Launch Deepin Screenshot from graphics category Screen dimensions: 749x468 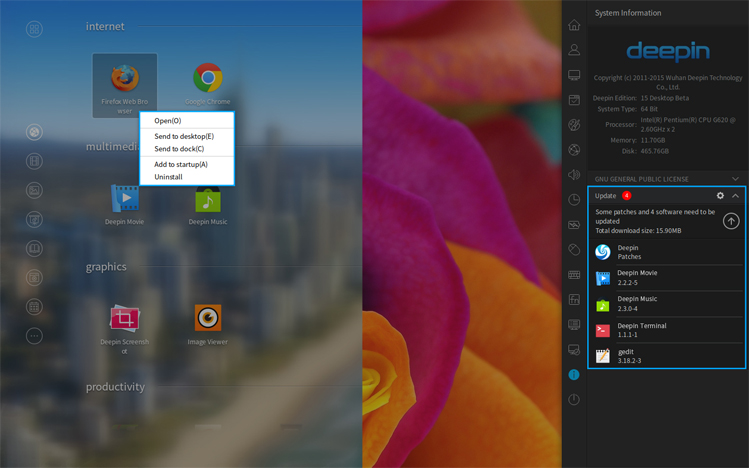pyautogui.click(x=125, y=319)
